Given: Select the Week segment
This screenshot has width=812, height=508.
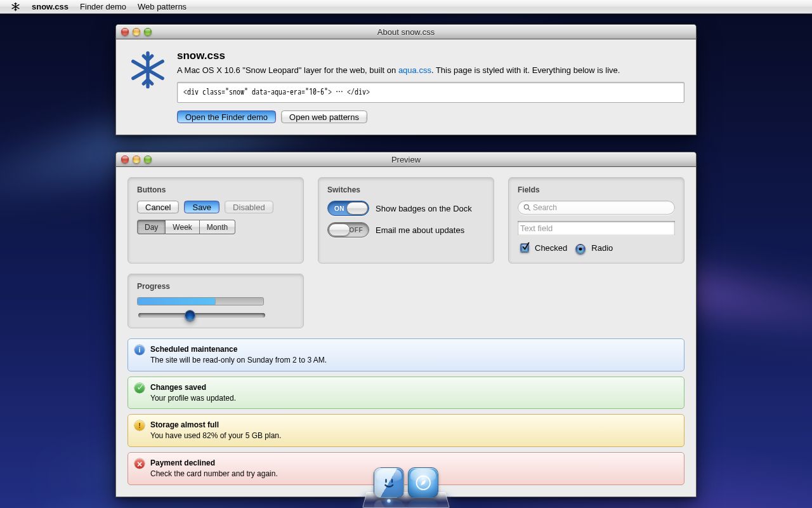Looking at the screenshot, I should pos(182,227).
